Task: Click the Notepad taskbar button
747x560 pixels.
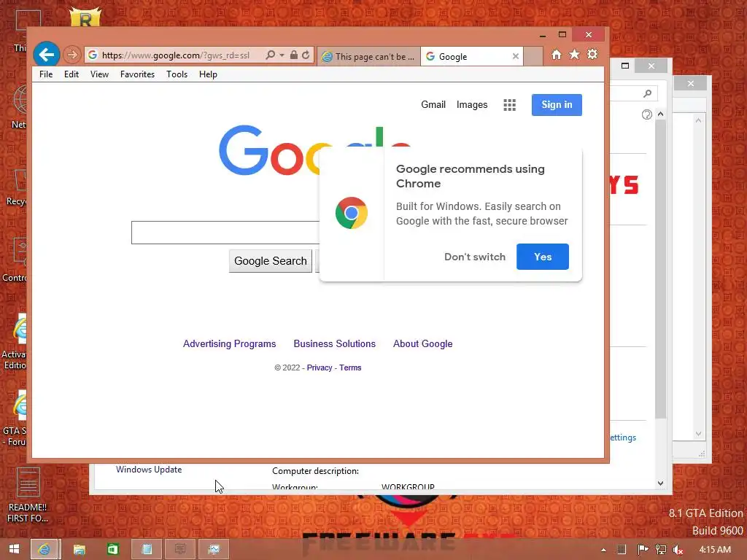Action: point(147,550)
